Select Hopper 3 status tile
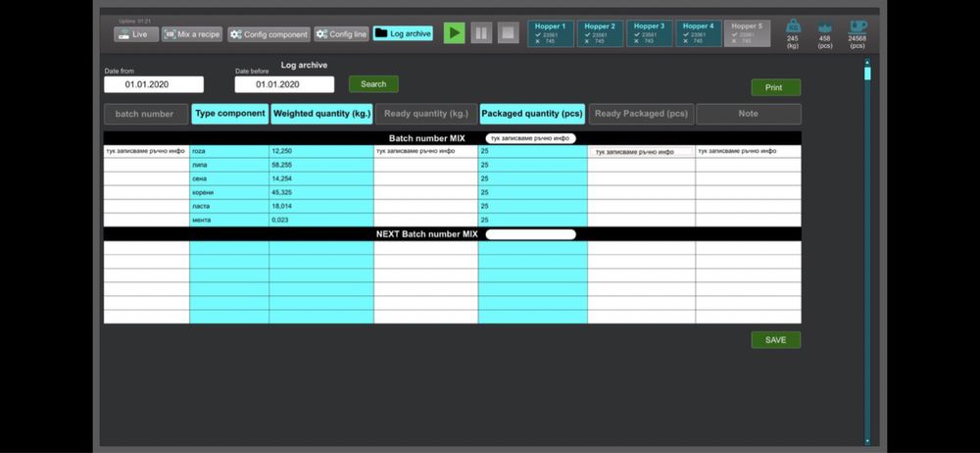This screenshot has height=453, width=980. click(650, 33)
